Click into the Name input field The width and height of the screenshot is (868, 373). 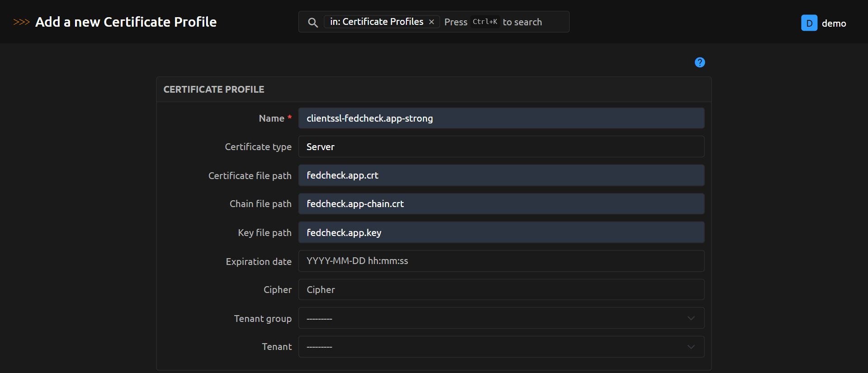501,118
